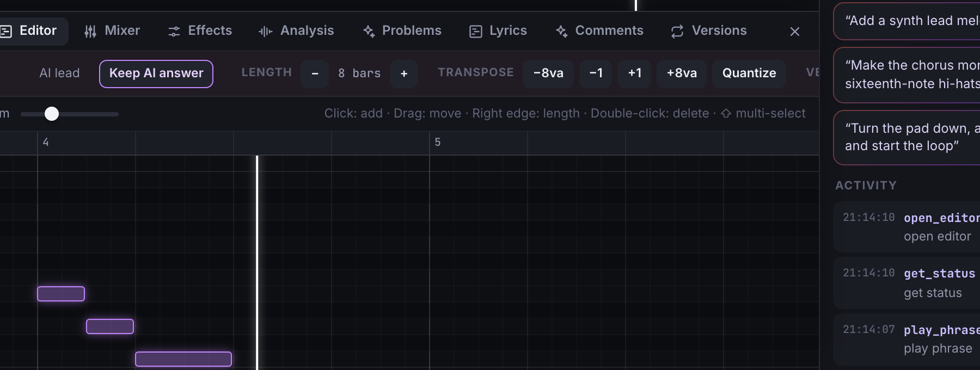Select the highest purple note in the piano roll

tap(61, 294)
